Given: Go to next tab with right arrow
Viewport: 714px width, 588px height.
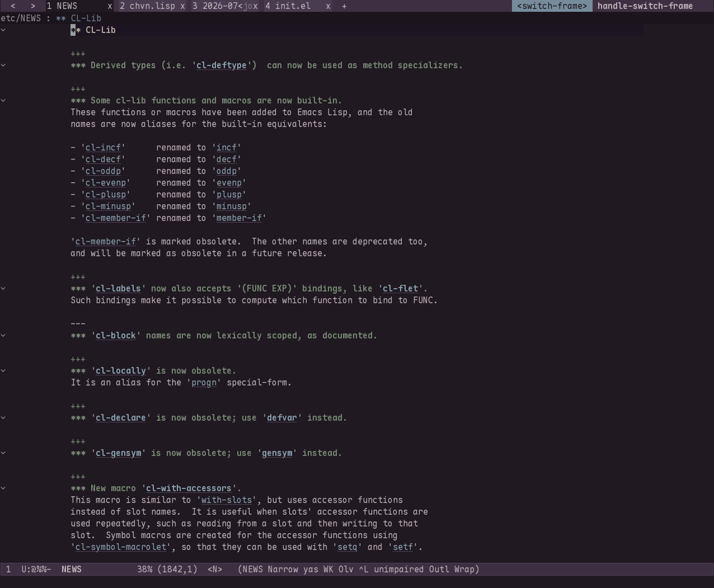Looking at the screenshot, I should 33,6.
